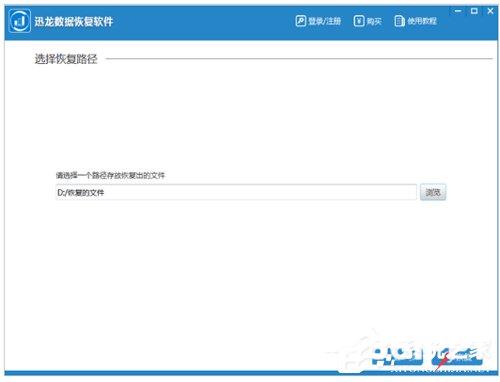The height and width of the screenshot is (382, 500).
Task: Click the divider line beside 选择恢复路径
Action: coord(299,59)
